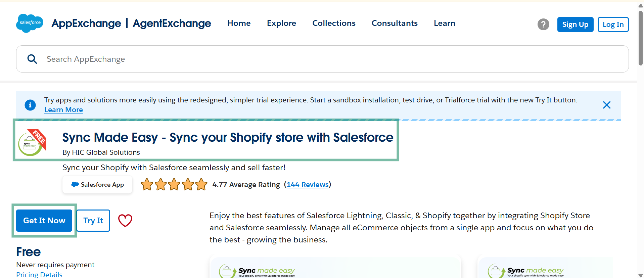Screen dimensions: 644x278
Task: Click the Sync Made Easy app logo
Action: pyautogui.click(x=32, y=143)
